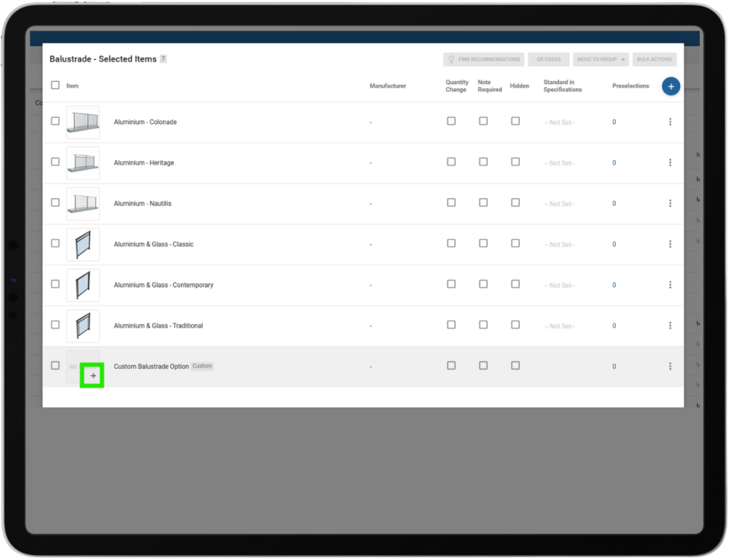Screen dimensions: 730x560
Task: Enable Quantity Change for Aluminium - Colonade
Action: coord(451,121)
